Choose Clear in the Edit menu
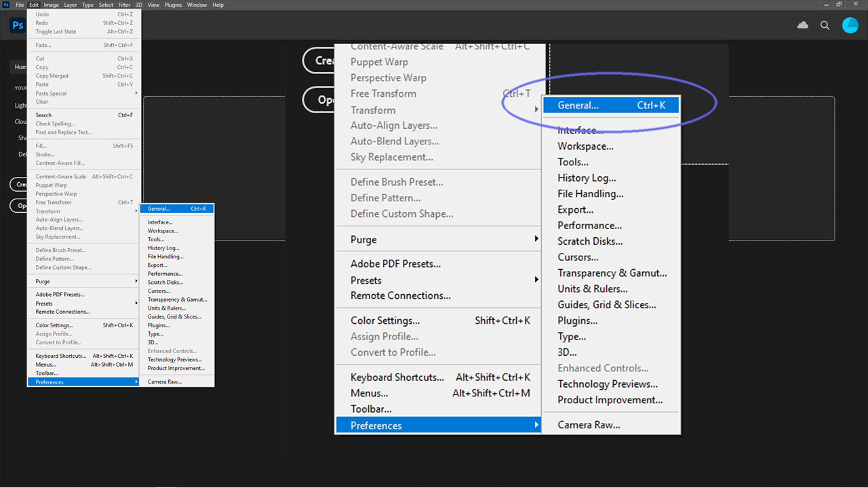The image size is (868, 488). [x=84, y=102]
